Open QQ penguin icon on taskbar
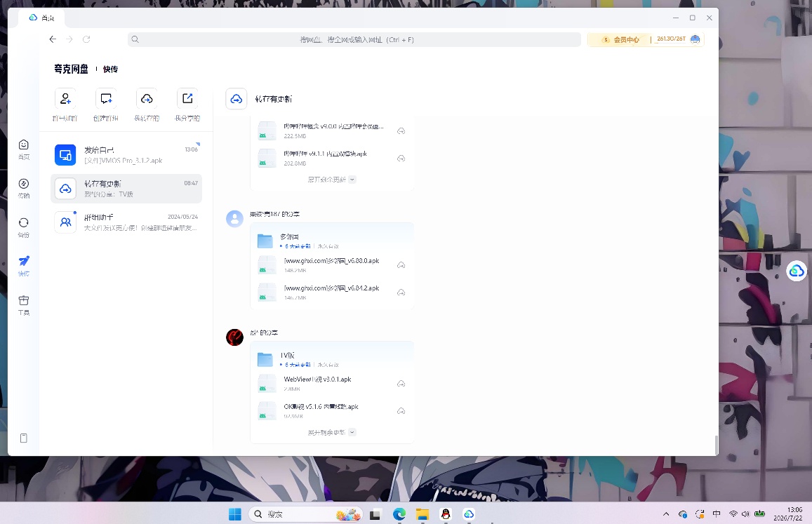812x524 pixels. [x=446, y=514]
